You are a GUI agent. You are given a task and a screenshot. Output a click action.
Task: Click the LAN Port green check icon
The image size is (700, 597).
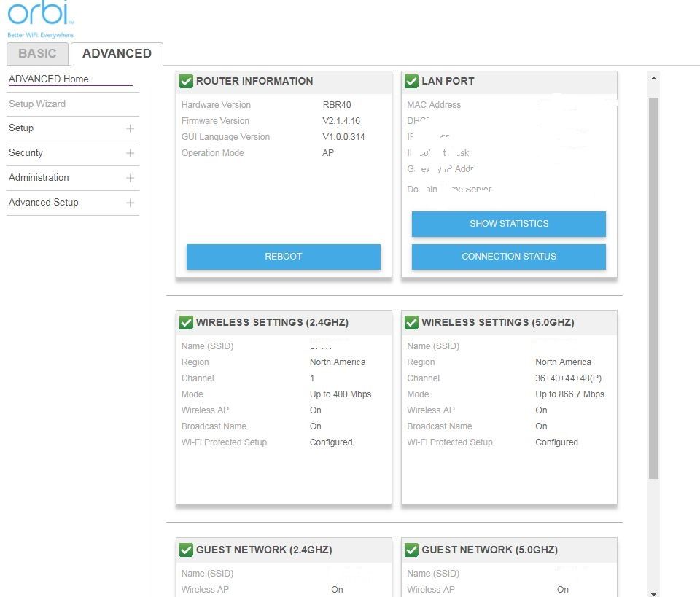click(x=412, y=82)
